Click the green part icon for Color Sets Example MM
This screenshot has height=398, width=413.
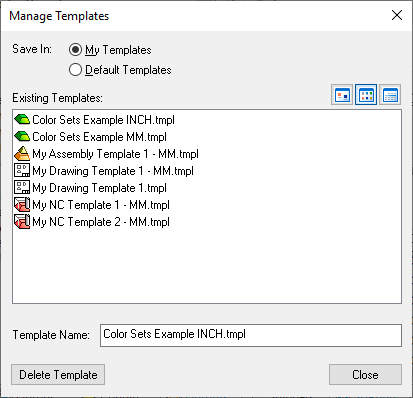pos(22,136)
